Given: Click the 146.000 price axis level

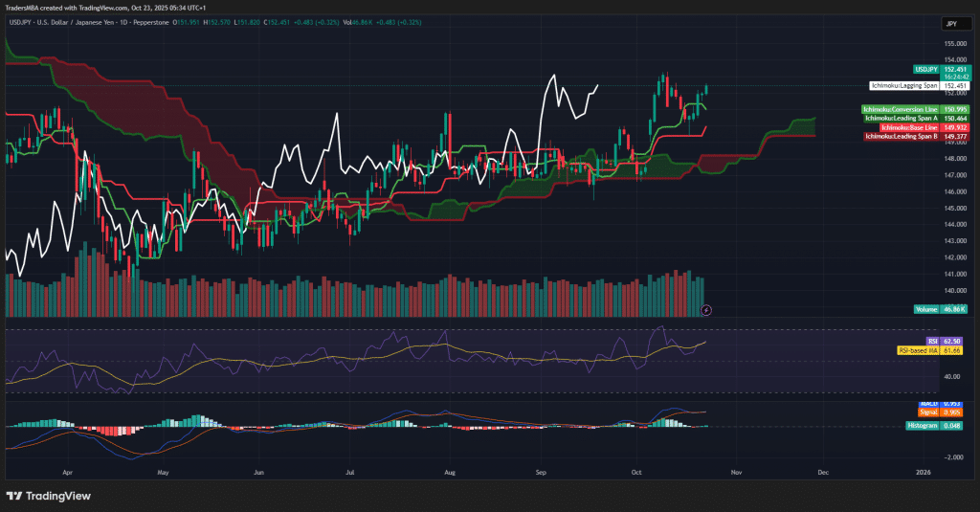Looking at the screenshot, I should pyautogui.click(x=956, y=192).
